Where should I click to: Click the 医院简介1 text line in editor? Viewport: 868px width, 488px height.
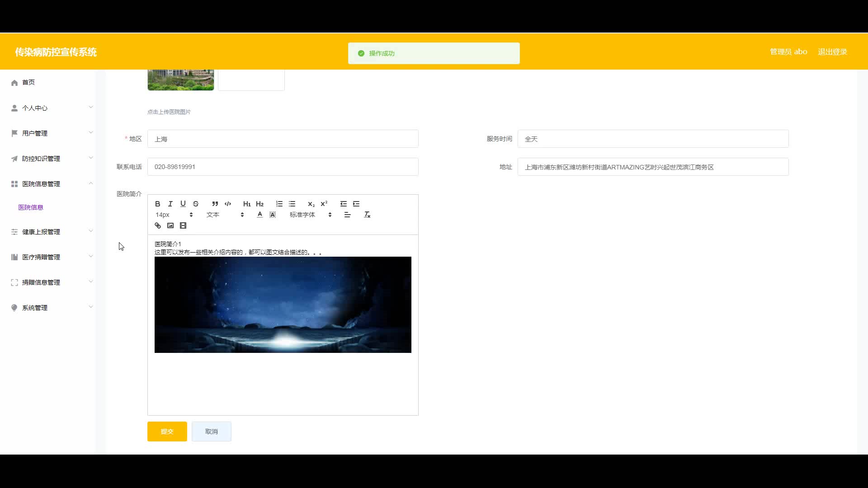[x=168, y=244]
